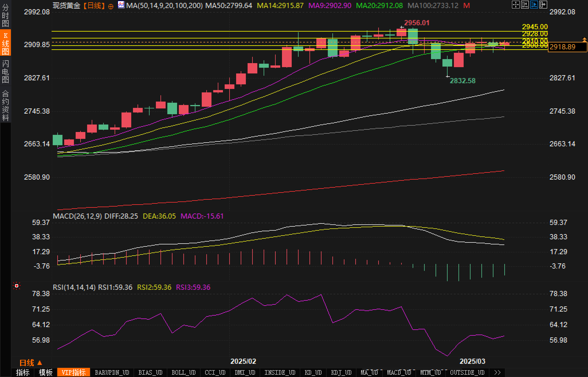Click the crosshair cursor icon at top right

click(x=516, y=5)
